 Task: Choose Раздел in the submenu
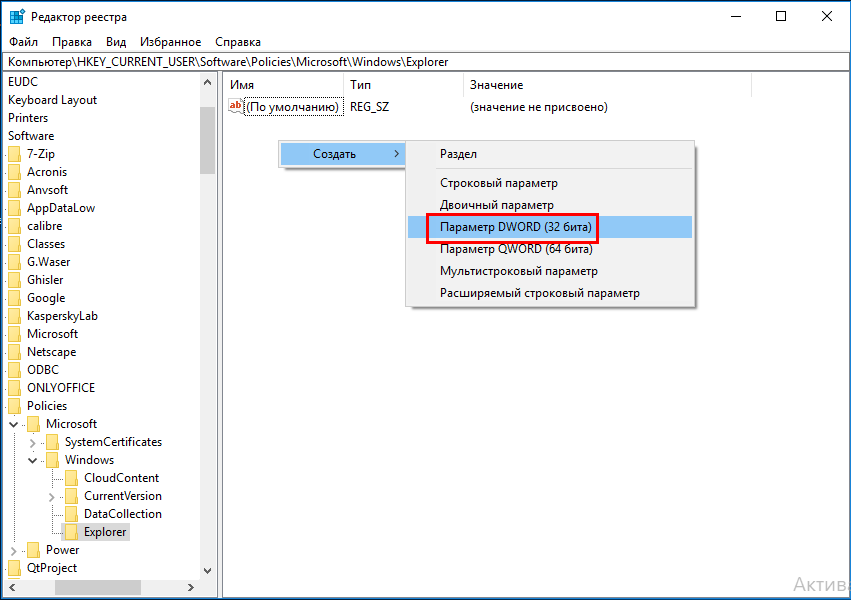550,154
